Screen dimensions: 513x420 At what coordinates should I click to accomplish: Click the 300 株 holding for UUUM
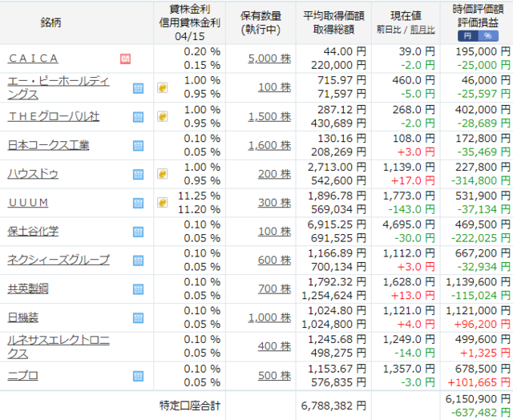tap(274, 203)
